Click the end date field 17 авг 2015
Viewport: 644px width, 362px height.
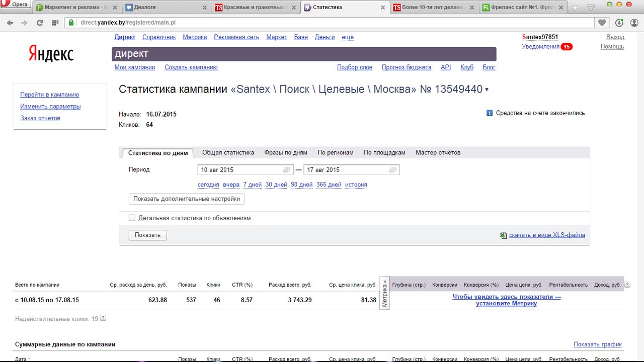[352, 170]
